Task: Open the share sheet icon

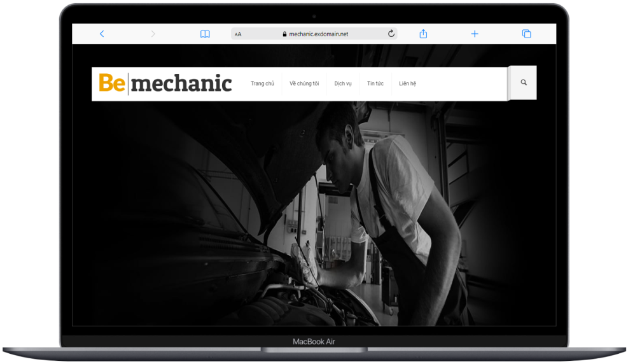Action: pos(423,34)
